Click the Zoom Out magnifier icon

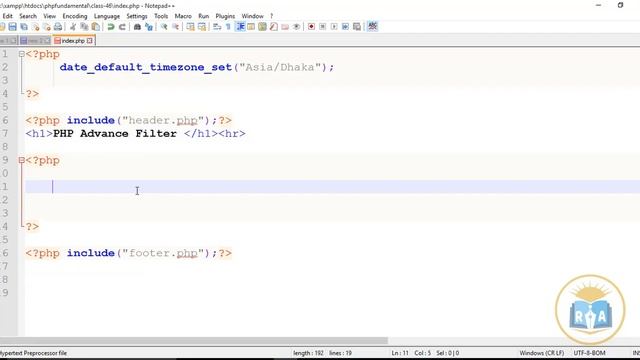pos(175,27)
